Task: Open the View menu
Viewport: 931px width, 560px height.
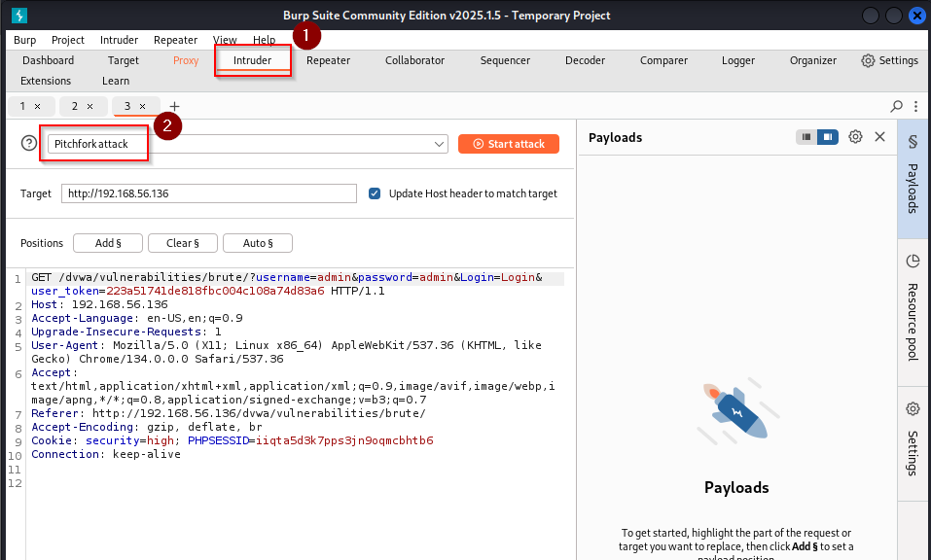Action: 225,40
